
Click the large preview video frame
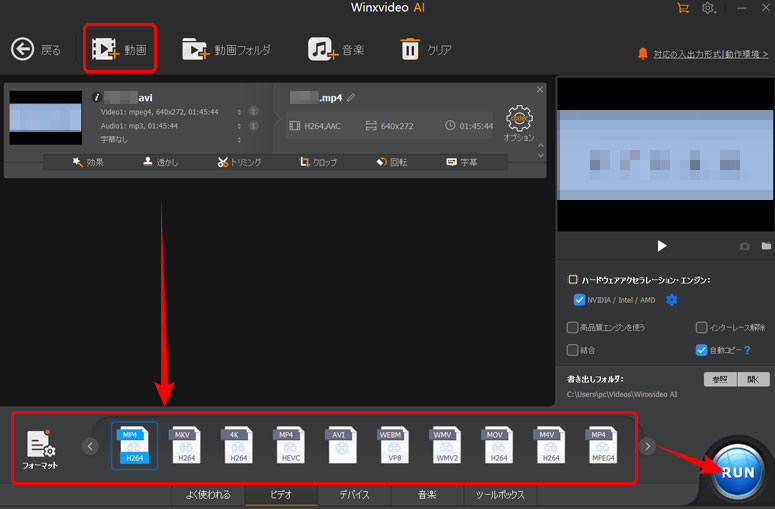[665, 155]
